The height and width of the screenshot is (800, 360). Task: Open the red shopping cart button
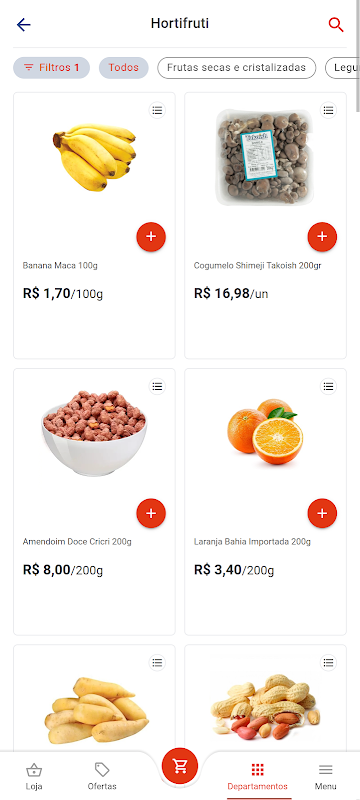click(179, 766)
